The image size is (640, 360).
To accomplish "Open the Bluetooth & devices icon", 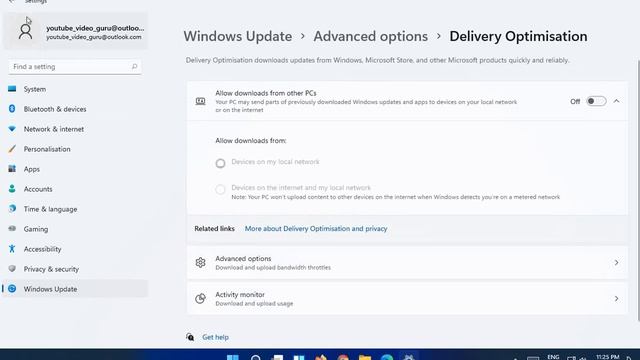I will tap(12, 109).
